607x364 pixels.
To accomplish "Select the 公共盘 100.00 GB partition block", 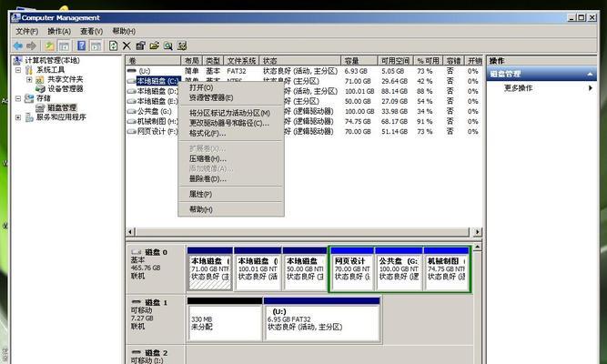I will [x=399, y=268].
